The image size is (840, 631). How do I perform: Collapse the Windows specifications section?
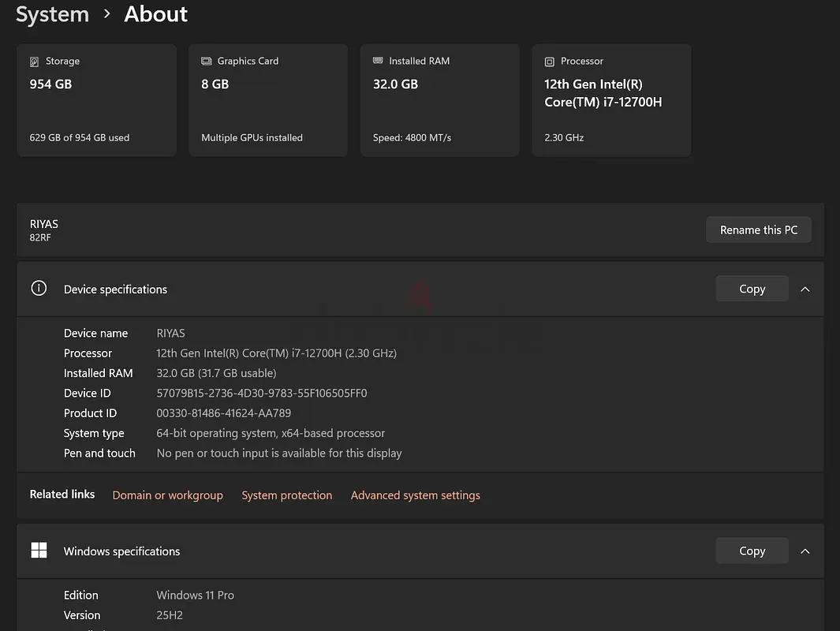point(805,551)
